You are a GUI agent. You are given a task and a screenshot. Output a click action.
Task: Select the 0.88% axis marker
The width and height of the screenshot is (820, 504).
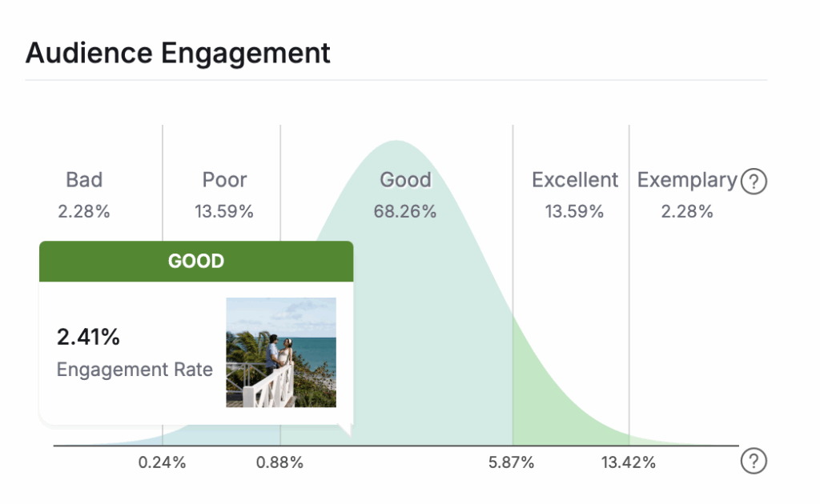279,462
